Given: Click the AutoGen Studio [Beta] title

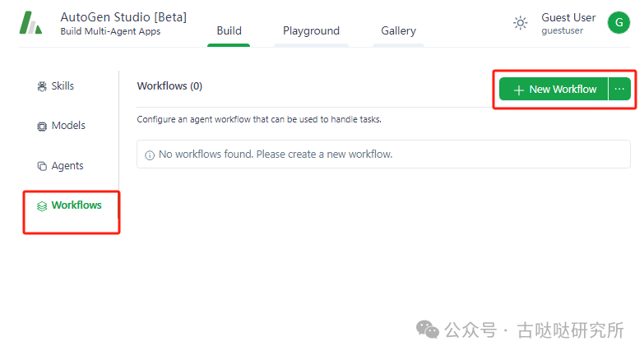Looking at the screenshot, I should click(x=123, y=17).
